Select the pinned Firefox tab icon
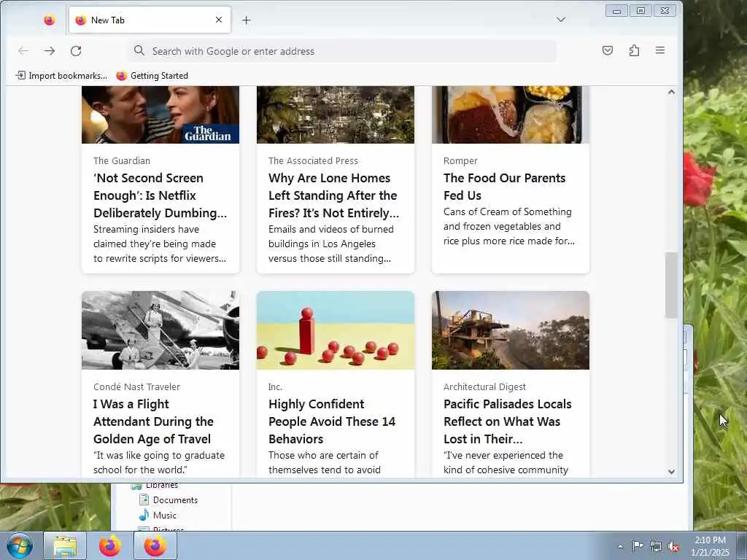 tap(49, 20)
